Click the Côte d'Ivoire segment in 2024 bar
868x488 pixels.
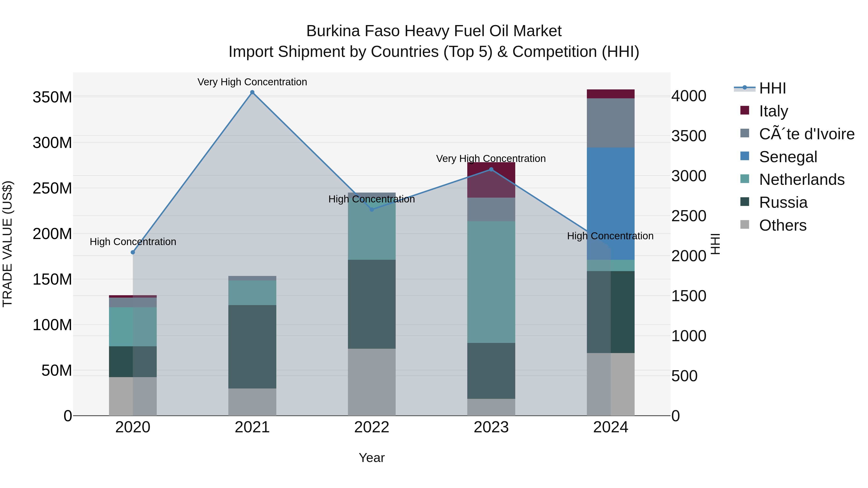(x=610, y=123)
